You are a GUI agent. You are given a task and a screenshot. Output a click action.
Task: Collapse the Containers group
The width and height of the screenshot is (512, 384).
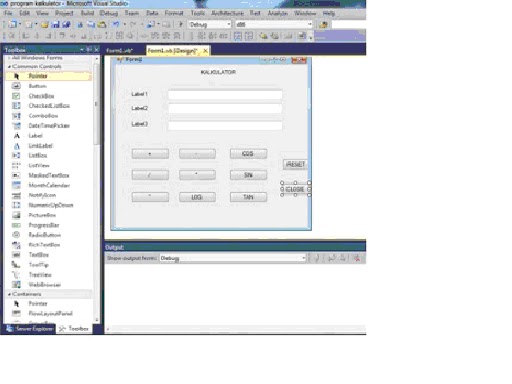coord(9,294)
